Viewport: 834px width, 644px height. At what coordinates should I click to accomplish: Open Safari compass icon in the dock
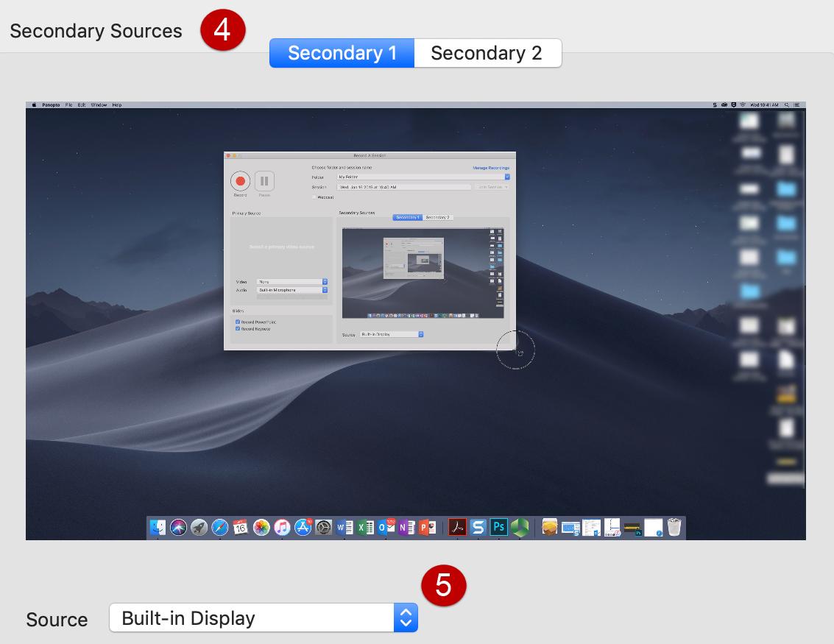(219, 528)
